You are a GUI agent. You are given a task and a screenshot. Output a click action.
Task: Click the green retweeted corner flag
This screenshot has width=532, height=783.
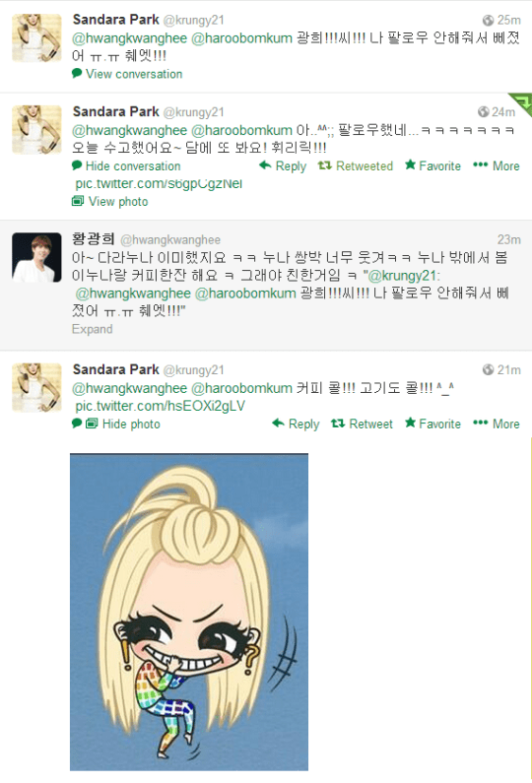pos(522,103)
